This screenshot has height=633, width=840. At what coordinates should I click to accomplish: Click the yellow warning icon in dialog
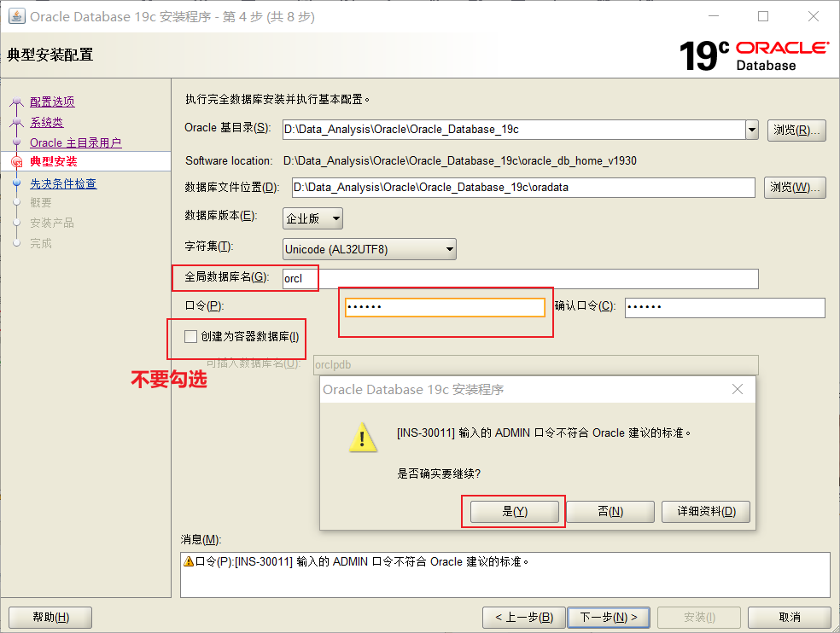click(363, 438)
